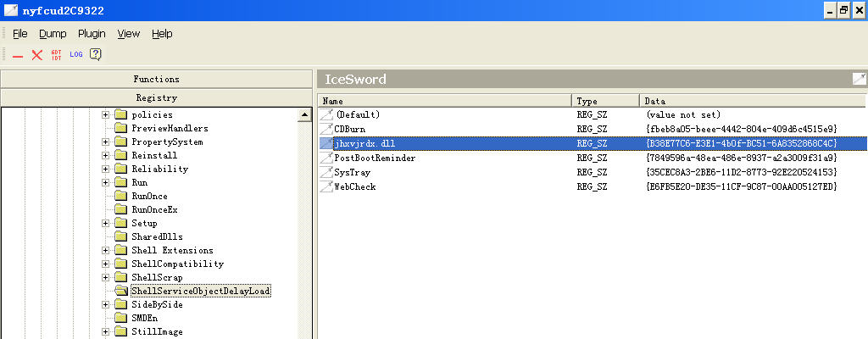Image resolution: width=868 pixels, height=339 pixels.
Task: Expand the Shell Extensions registry key
Action: tap(105, 251)
